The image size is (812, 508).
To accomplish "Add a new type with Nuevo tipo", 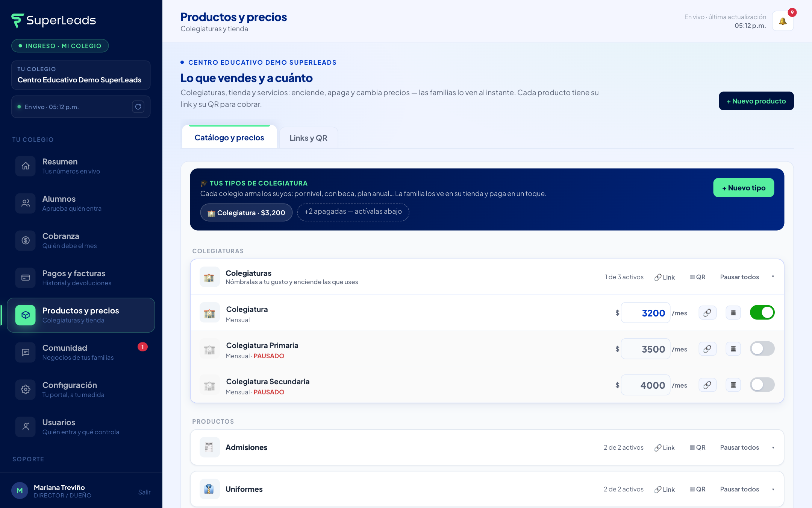I will tap(744, 188).
